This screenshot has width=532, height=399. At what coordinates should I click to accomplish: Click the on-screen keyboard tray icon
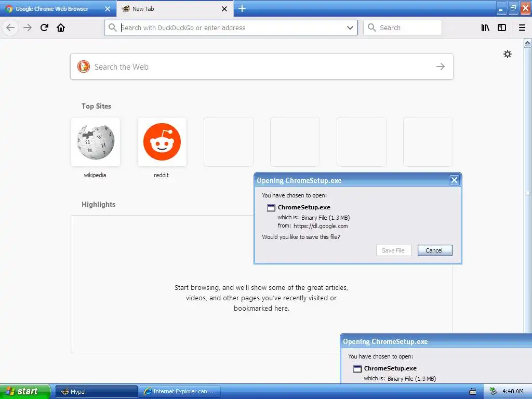(x=473, y=392)
